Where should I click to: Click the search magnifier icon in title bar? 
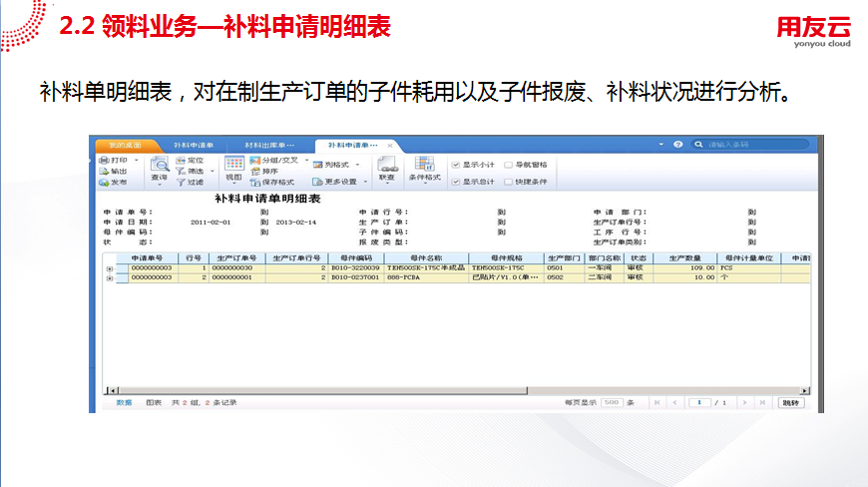point(699,145)
